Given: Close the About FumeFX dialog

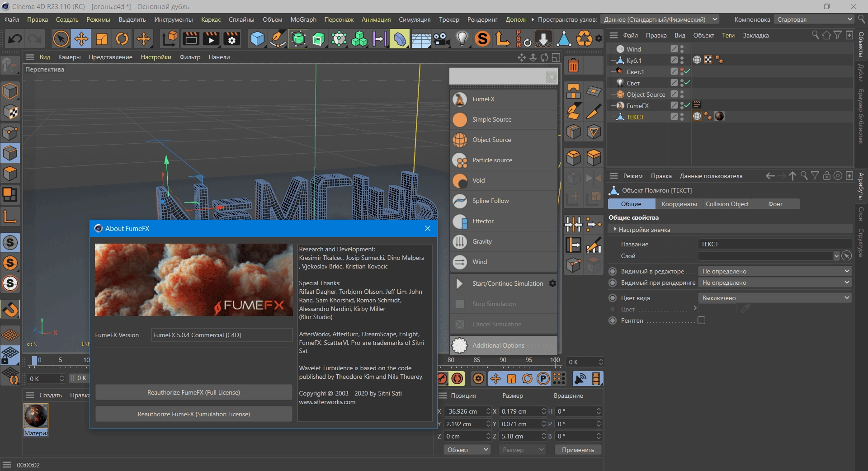Looking at the screenshot, I should click(427, 228).
